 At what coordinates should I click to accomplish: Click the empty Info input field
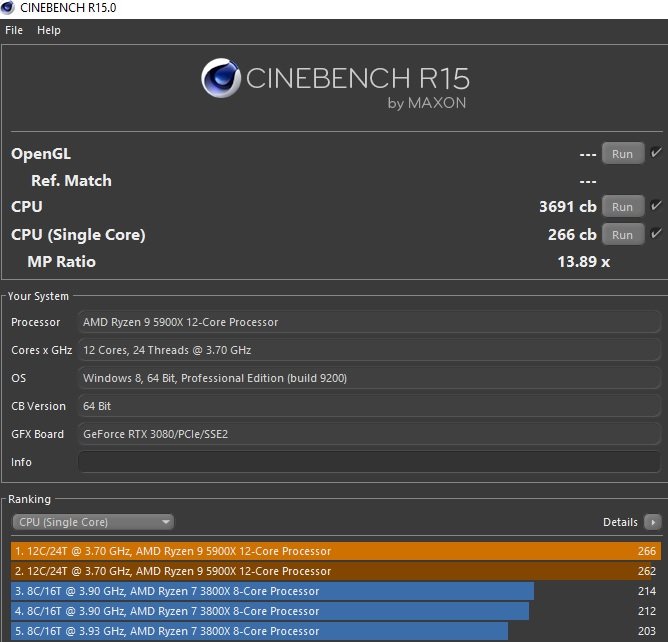[x=369, y=462]
